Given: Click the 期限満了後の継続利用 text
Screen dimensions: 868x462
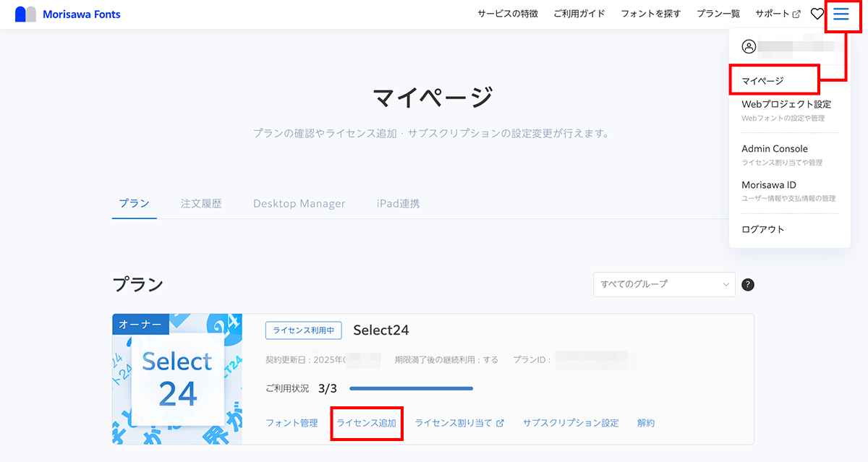Looking at the screenshot, I should coord(446,359).
